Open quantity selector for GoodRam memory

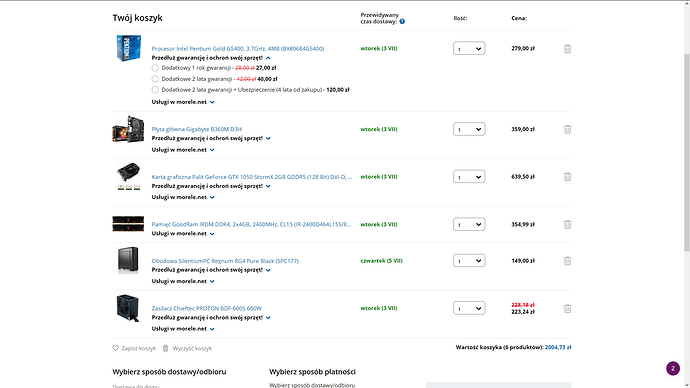click(x=469, y=224)
